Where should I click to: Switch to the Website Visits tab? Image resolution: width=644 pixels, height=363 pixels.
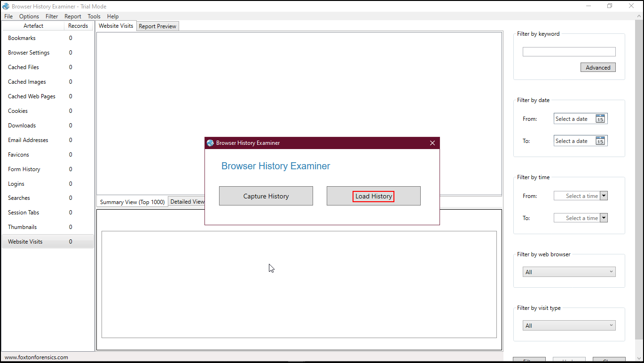(x=116, y=26)
